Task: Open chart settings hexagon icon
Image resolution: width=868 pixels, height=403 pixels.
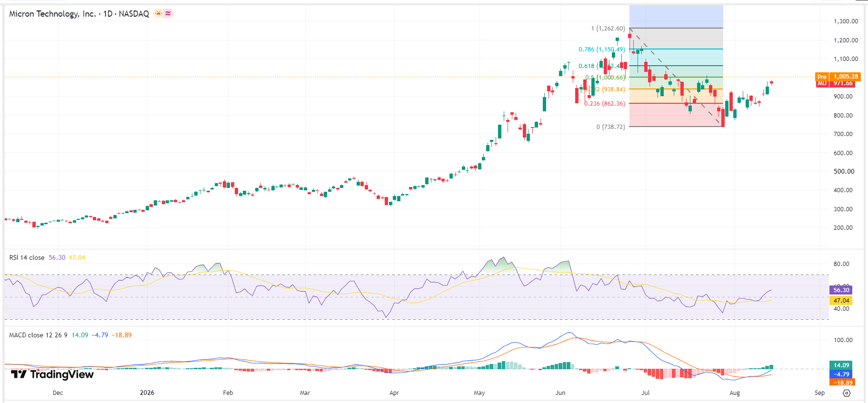Action: 846,393
